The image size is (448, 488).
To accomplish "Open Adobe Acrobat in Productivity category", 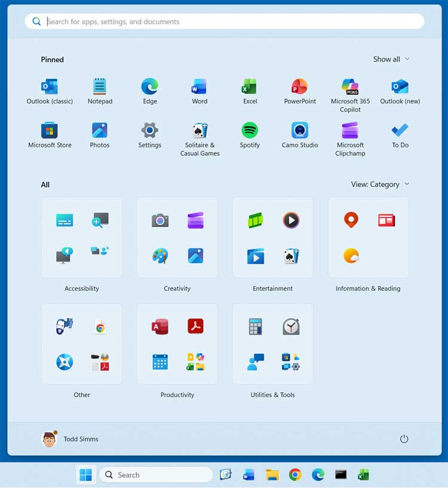I will coord(195,326).
